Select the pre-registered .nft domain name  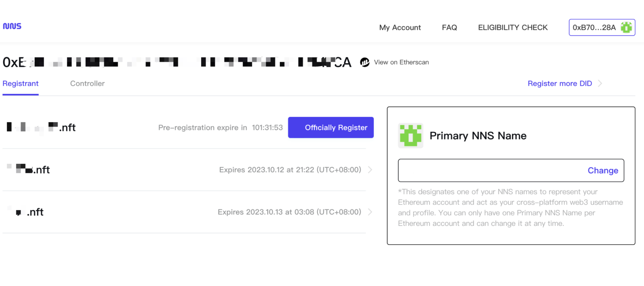click(x=41, y=127)
